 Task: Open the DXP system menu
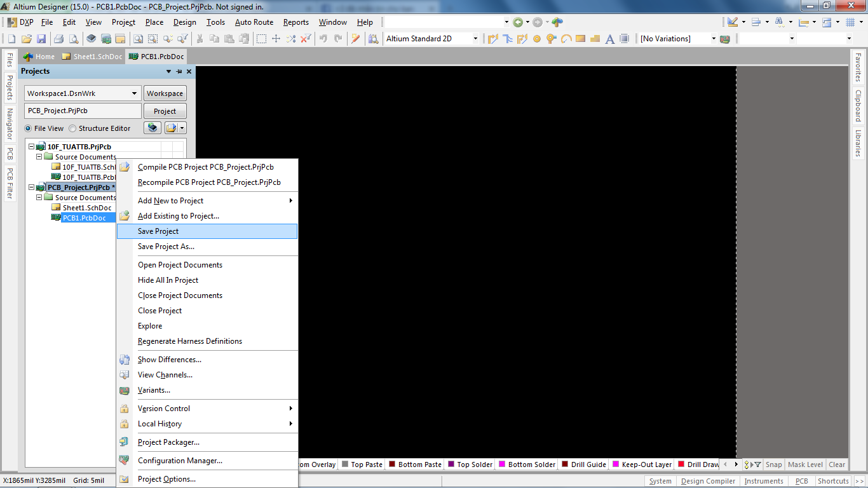pyautogui.click(x=20, y=22)
